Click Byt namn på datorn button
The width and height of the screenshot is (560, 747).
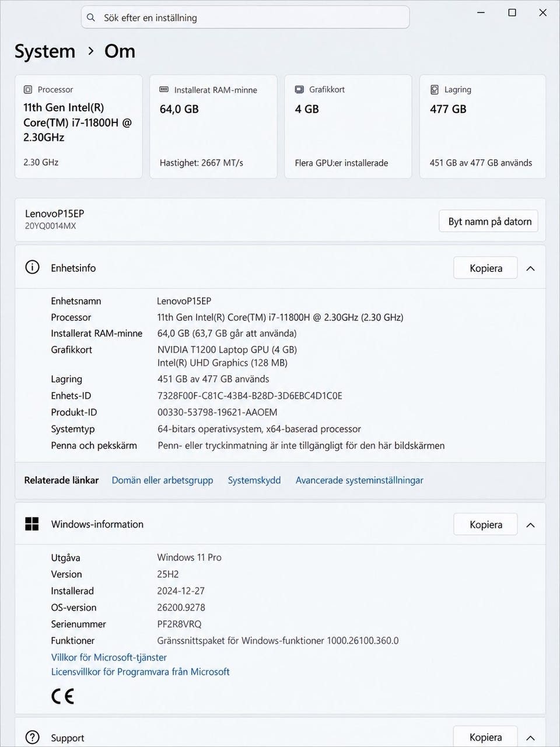coord(489,221)
